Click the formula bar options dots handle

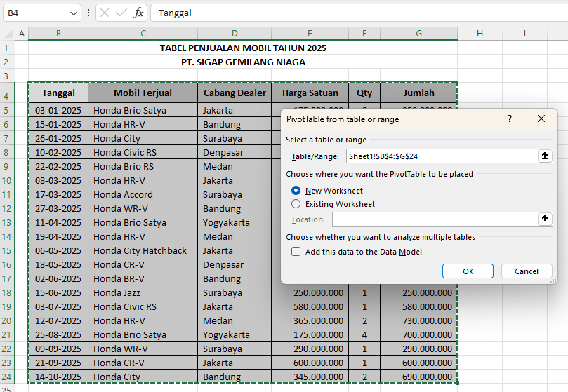click(x=88, y=13)
